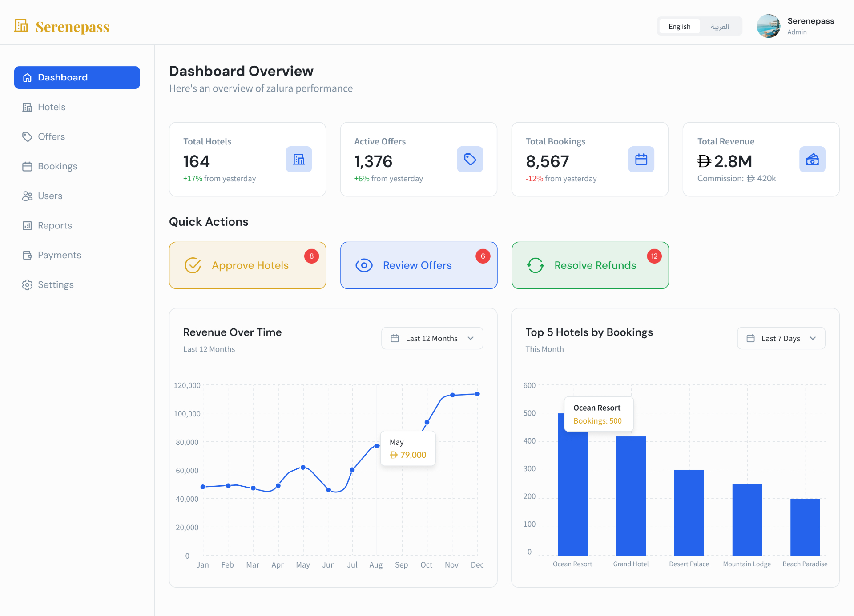Click the '-12% from yesterday' text
The image size is (854, 616).
pos(561,179)
